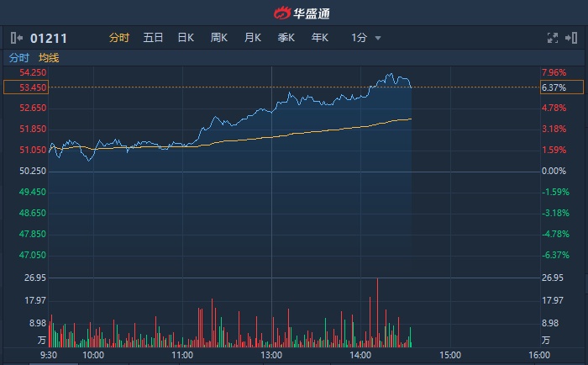Viewport: 588px width, 365px height.
Task: Switch to the 五日 tab
Action: (x=153, y=38)
